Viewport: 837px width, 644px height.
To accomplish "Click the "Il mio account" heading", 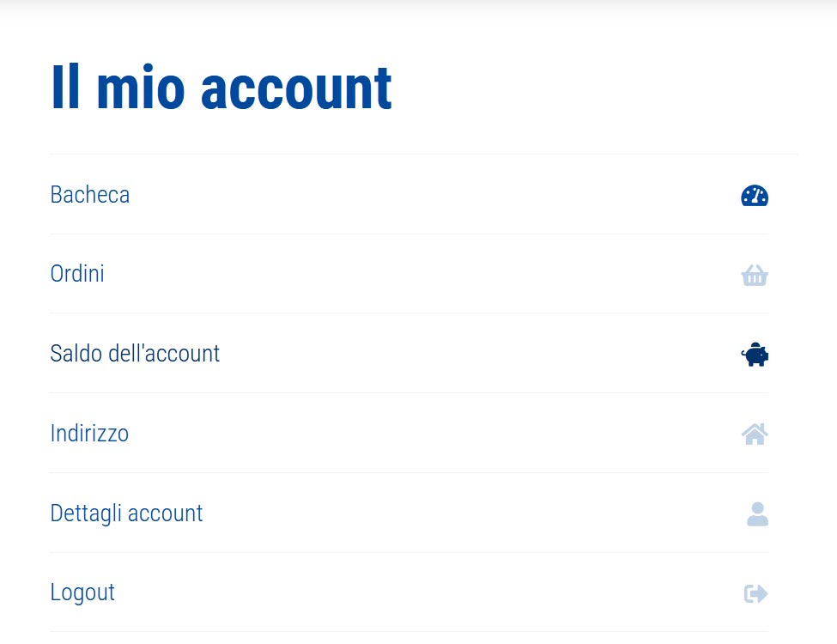I will [x=221, y=88].
